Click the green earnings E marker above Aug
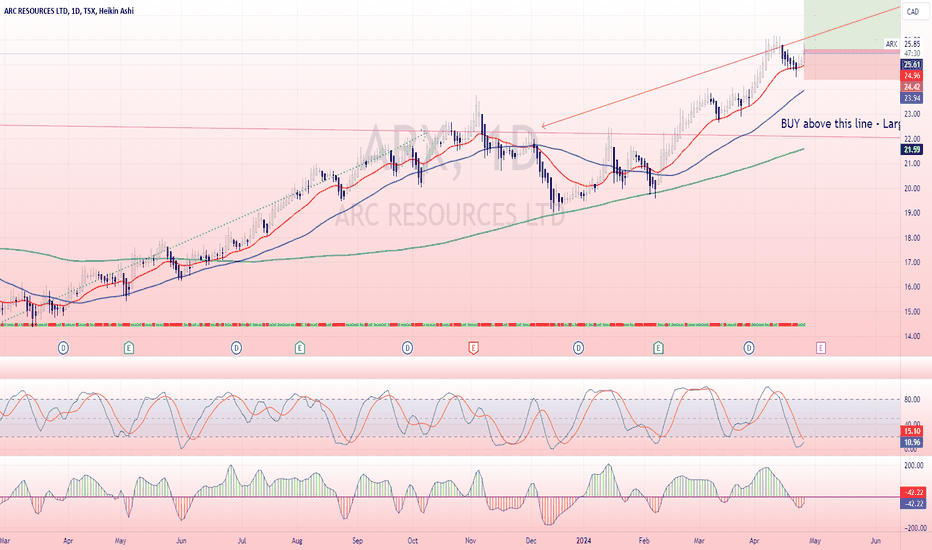 coord(300,348)
